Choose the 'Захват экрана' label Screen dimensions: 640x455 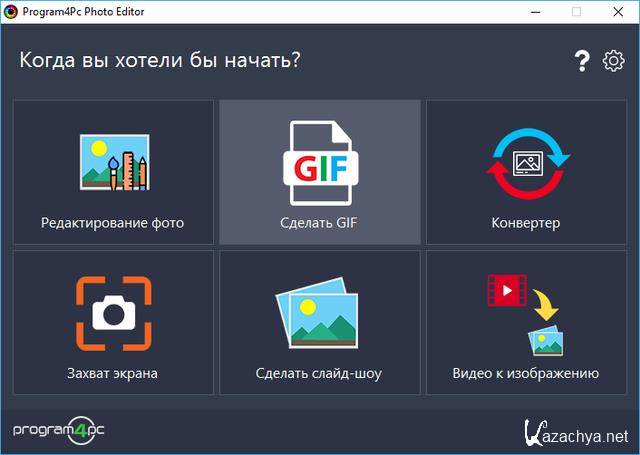112,373
